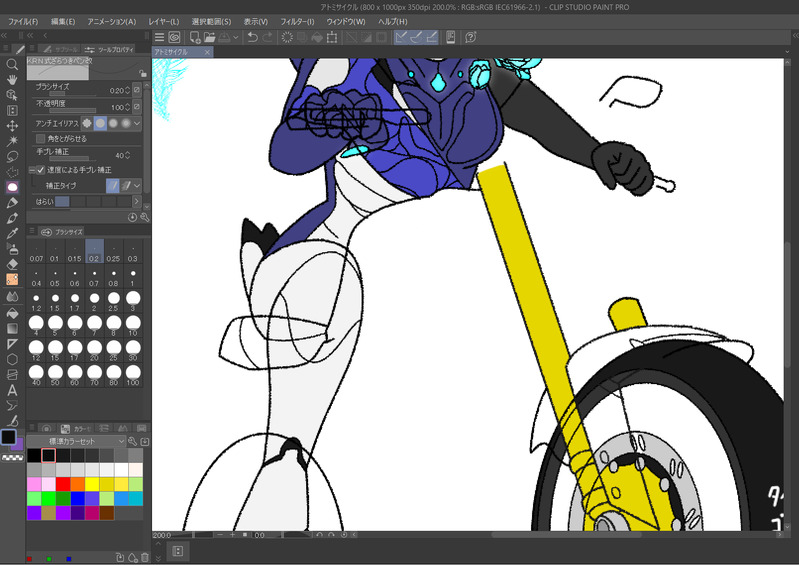This screenshot has width=799, height=565.
Task: Open the レイヤー(L) menu
Action: [164, 21]
